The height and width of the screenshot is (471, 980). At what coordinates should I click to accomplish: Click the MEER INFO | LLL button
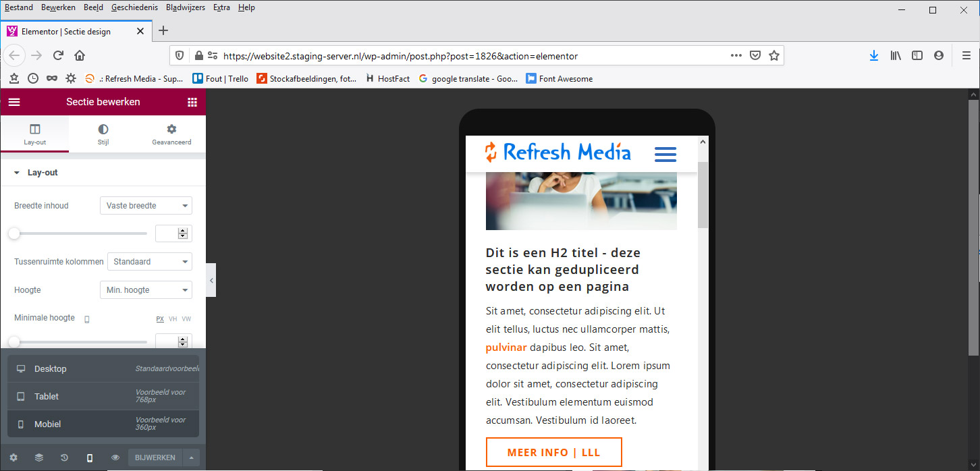[553, 452]
